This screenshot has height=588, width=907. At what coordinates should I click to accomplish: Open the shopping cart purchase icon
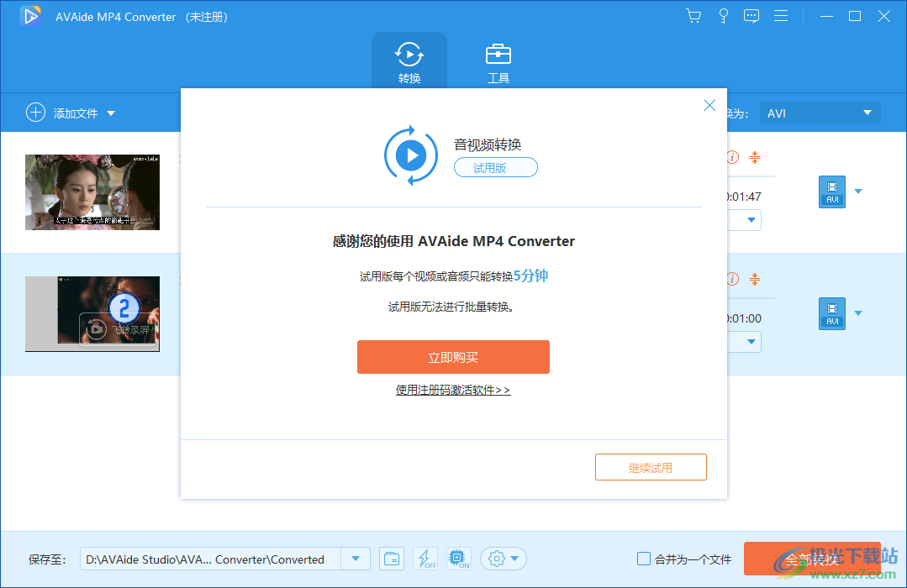(693, 16)
